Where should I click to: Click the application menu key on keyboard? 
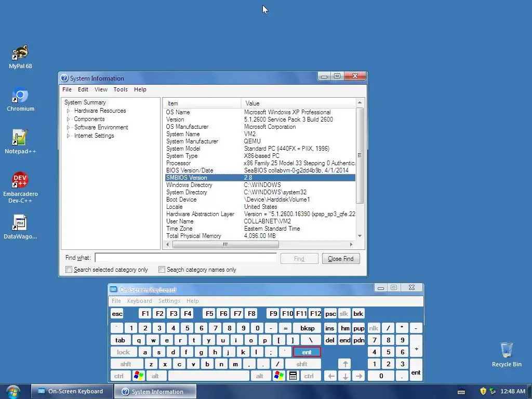click(293, 376)
